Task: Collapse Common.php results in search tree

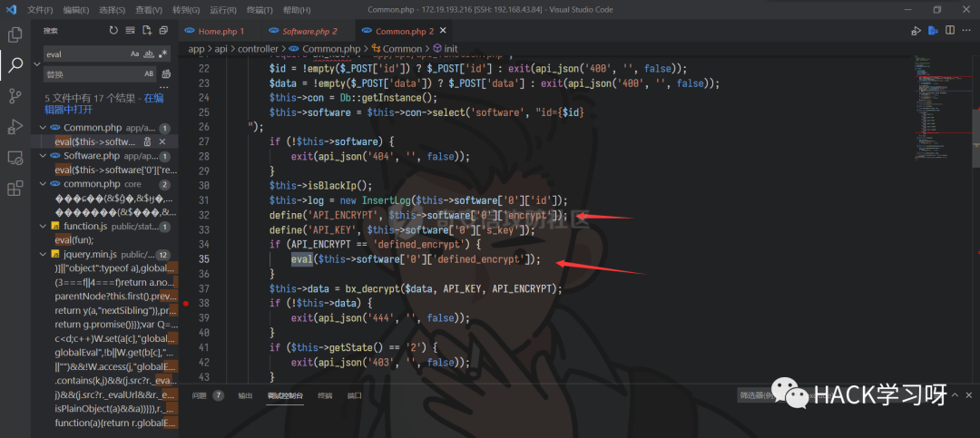Action: pos(43,128)
